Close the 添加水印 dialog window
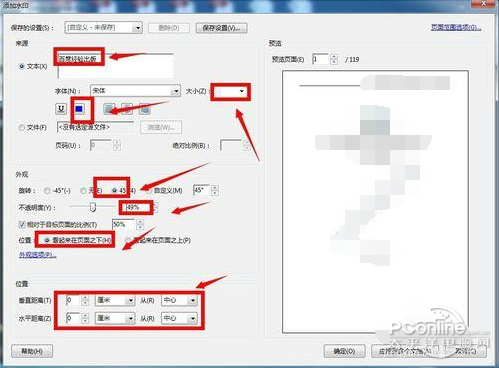Image resolution: width=499 pixels, height=368 pixels. coord(484,4)
